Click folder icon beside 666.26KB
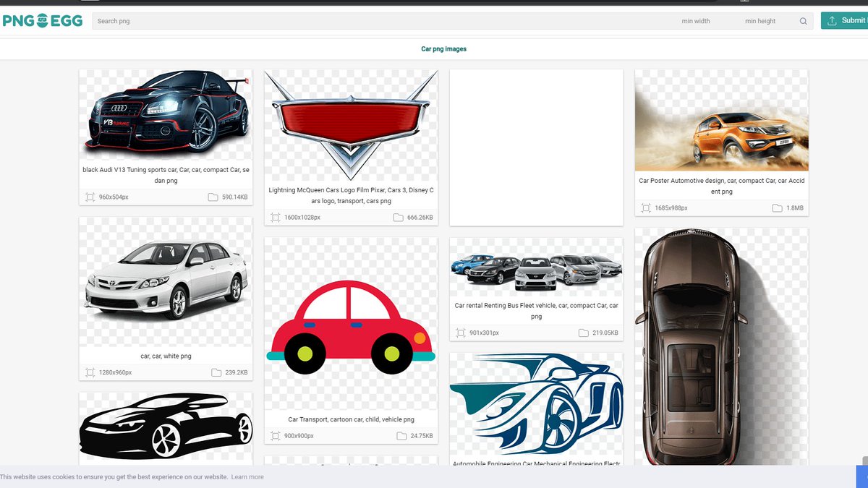Screen dimensions: 868x488 (399, 218)
